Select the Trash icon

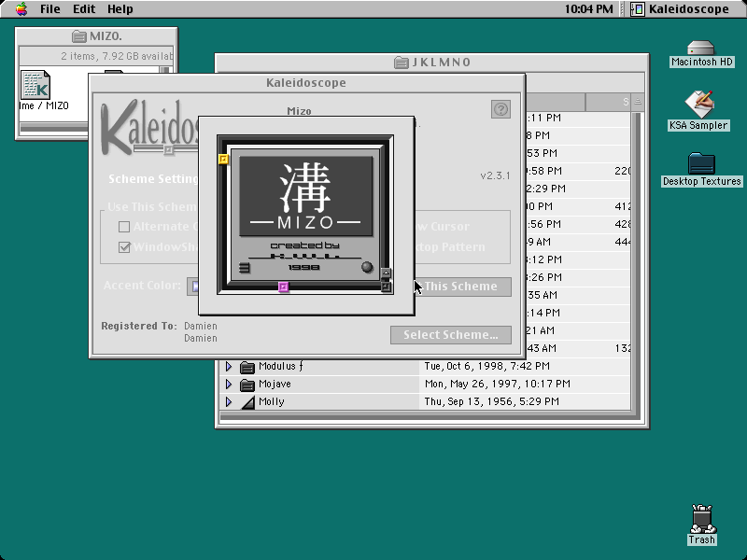702,519
